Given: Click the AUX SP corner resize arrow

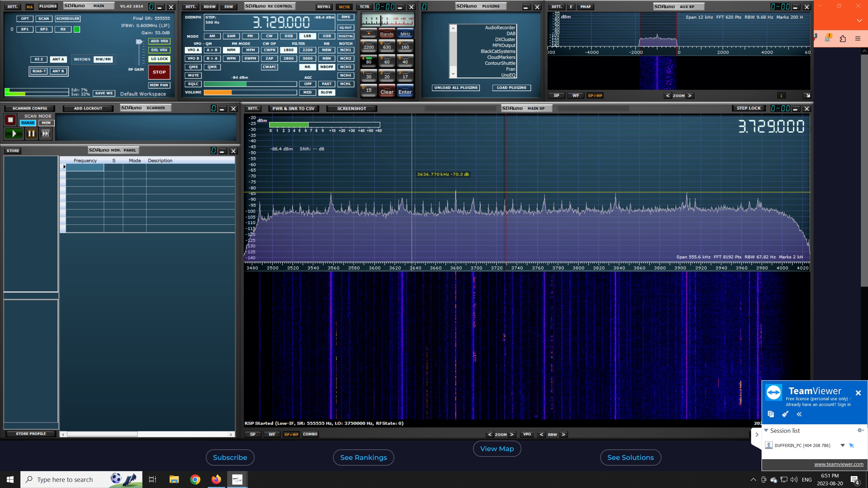Looking at the screenshot, I should pyautogui.click(x=807, y=96).
